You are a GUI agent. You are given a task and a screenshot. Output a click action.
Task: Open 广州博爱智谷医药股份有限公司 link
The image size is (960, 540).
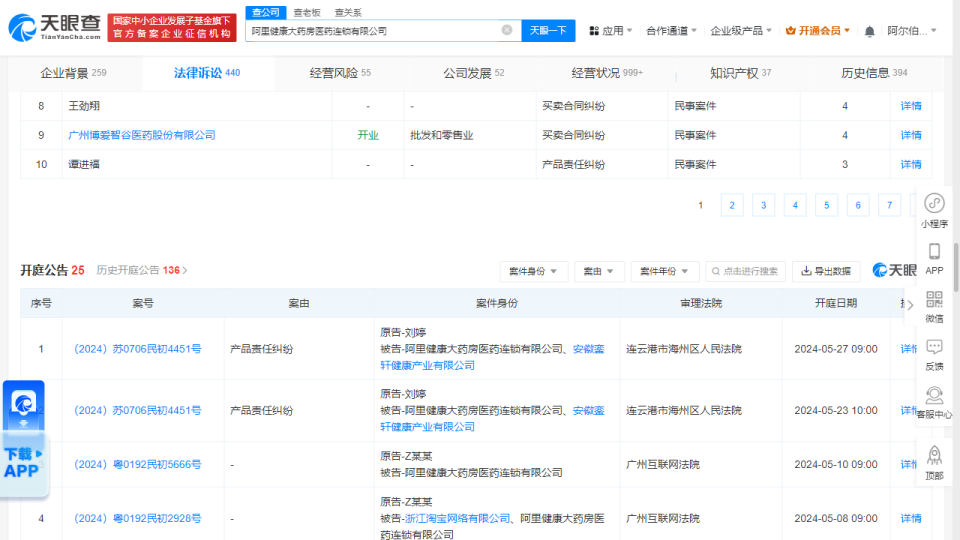[x=141, y=135]
